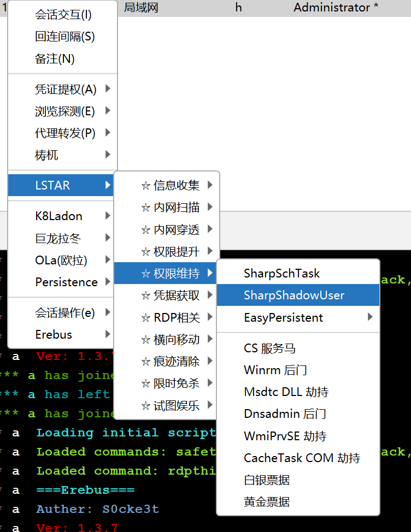Select Msdtc DLL 劫持 option

pos(298,392)
